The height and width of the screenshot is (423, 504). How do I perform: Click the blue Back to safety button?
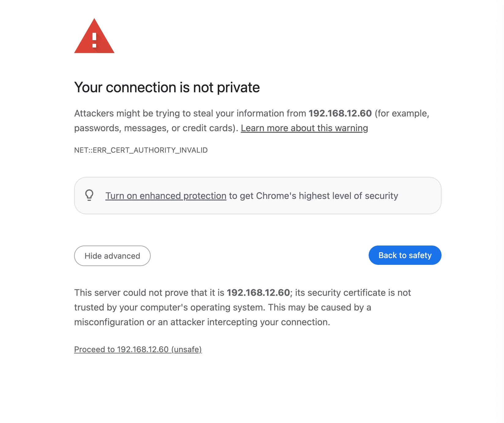click(405, 255)
